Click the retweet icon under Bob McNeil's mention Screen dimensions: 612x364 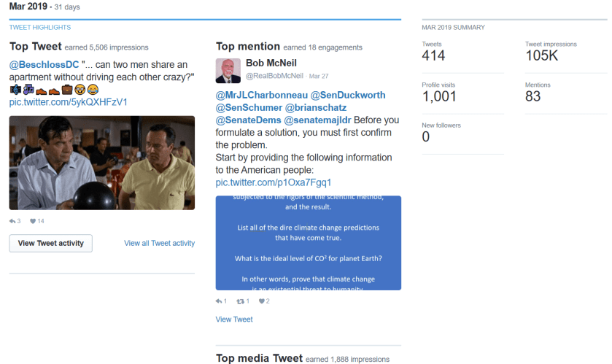(240, 301)
